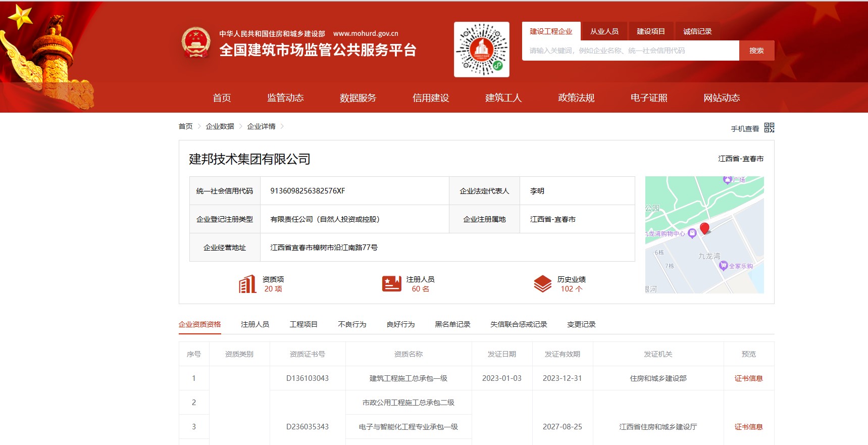Open 网站动态 in the navigation bar
868x445 pixels.
tap(722, 98)
